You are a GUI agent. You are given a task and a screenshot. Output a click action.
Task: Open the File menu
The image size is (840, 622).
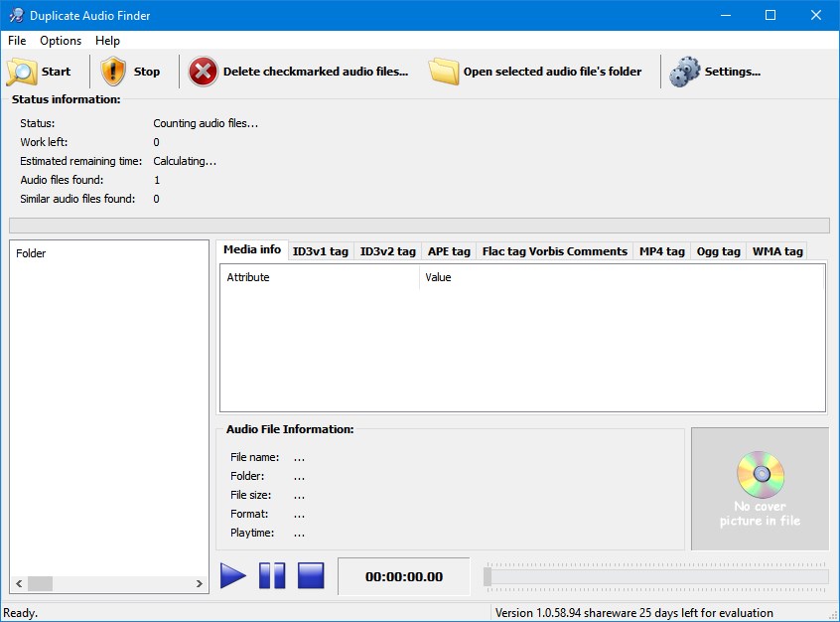pos(16,41)
